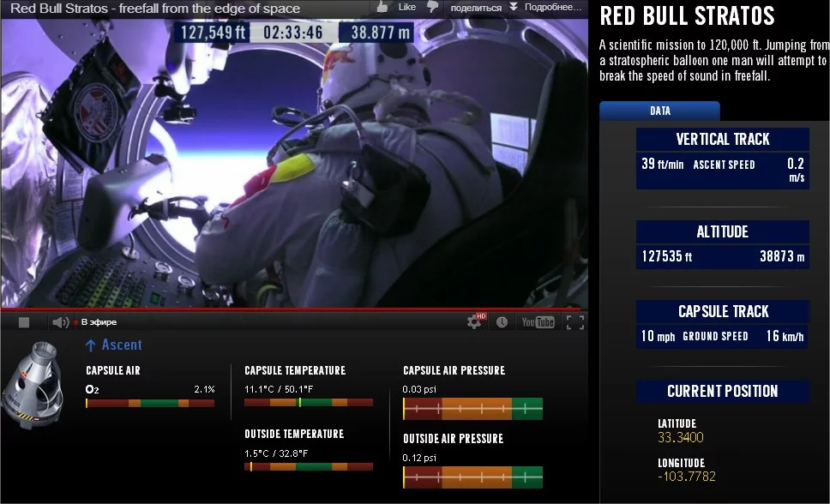Screen dimensions: 830x504
Task: Click the поделиться share button
Action: [x=475, y=8]
